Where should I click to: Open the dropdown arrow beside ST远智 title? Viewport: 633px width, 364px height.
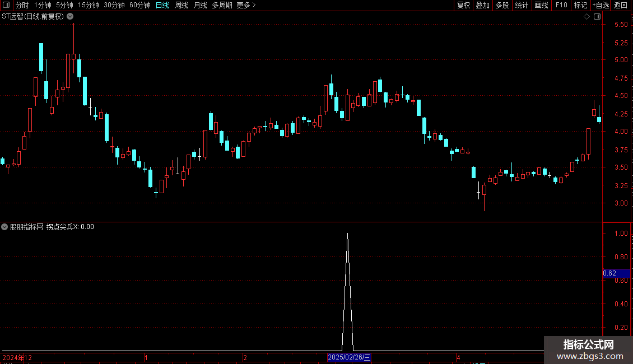(70, 17)
